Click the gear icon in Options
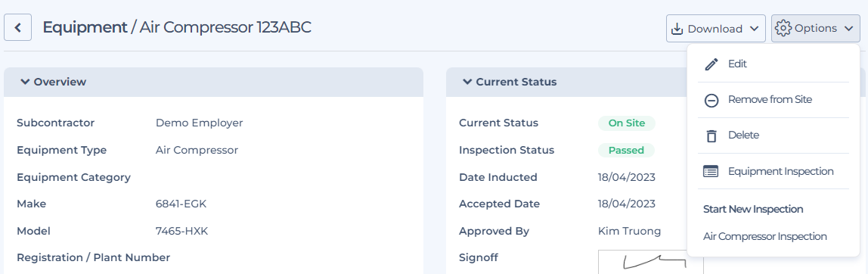The height and width of the screenshot is (274, 868). click(783, 28)
